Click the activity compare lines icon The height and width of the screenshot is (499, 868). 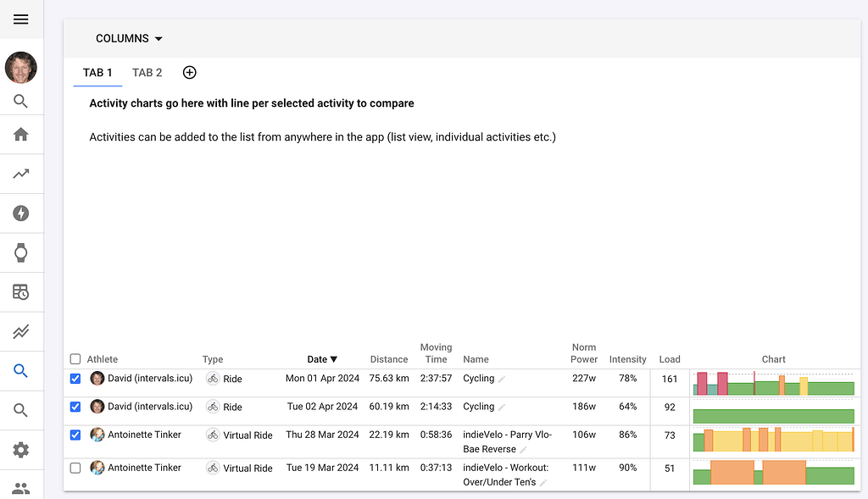click(21, 330)
